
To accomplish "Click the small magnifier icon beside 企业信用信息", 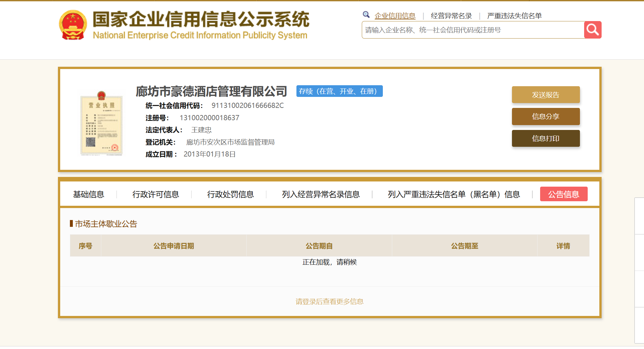I will point(366,15).
